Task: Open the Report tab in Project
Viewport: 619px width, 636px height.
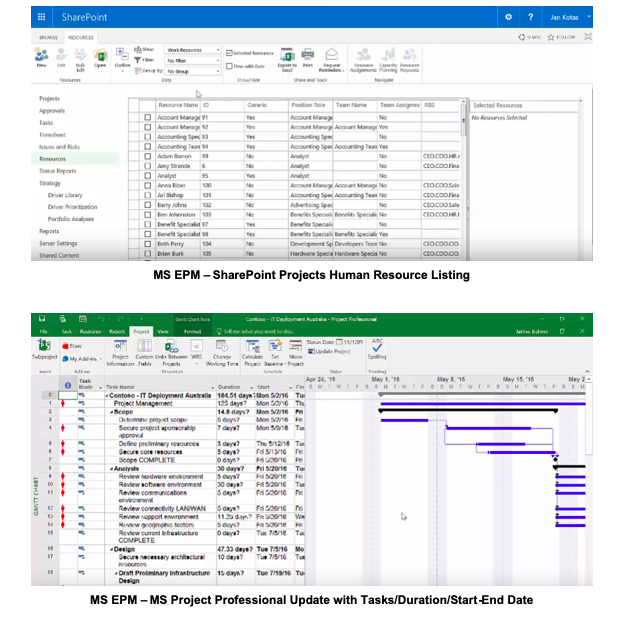Action: 117,331
